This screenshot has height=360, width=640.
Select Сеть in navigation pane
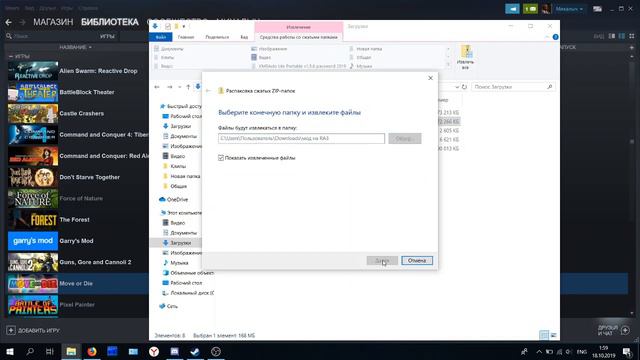click(172, 306)
